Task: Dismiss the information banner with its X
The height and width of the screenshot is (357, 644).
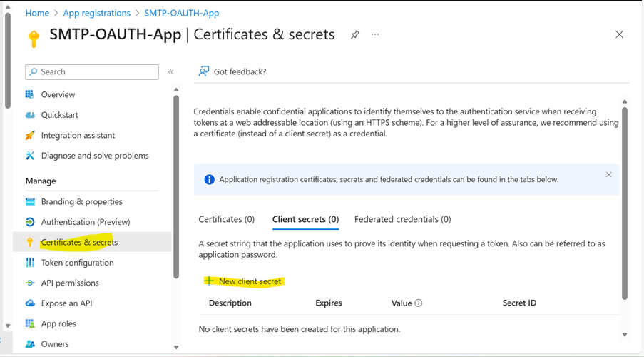Action: 608,174
